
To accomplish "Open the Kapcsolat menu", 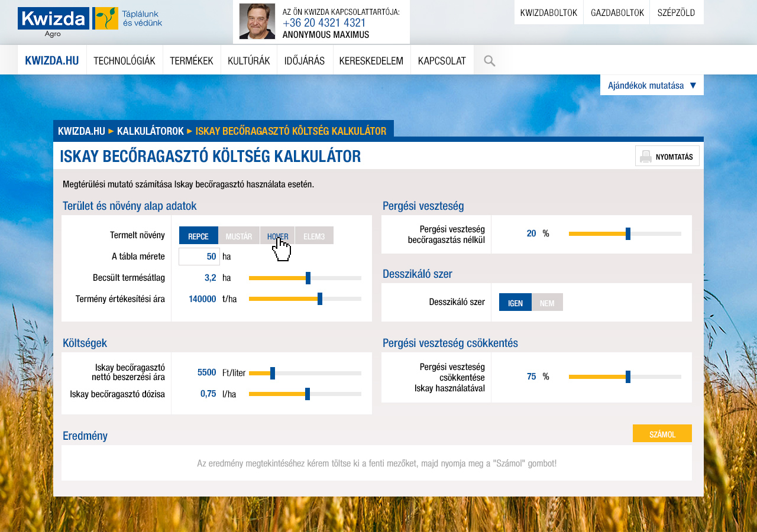I will pyautogui.click(x=442, y=60).
